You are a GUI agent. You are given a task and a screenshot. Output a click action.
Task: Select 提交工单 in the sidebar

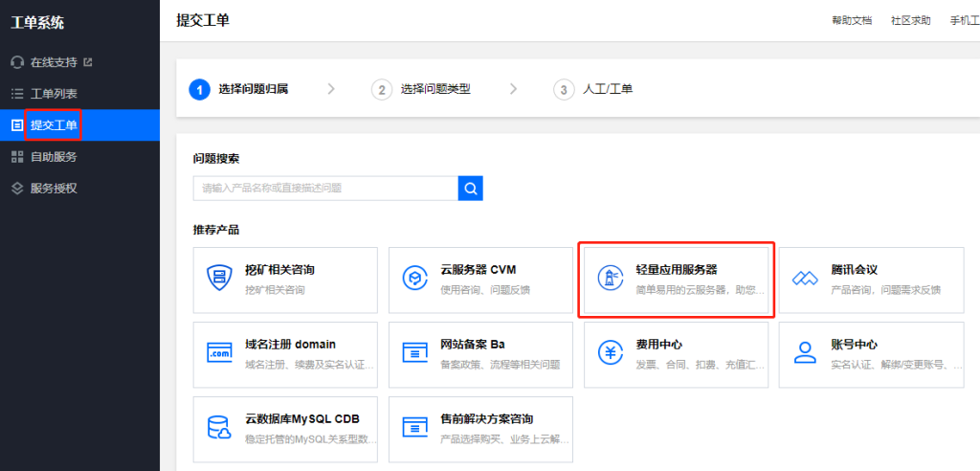pos(79,125)
